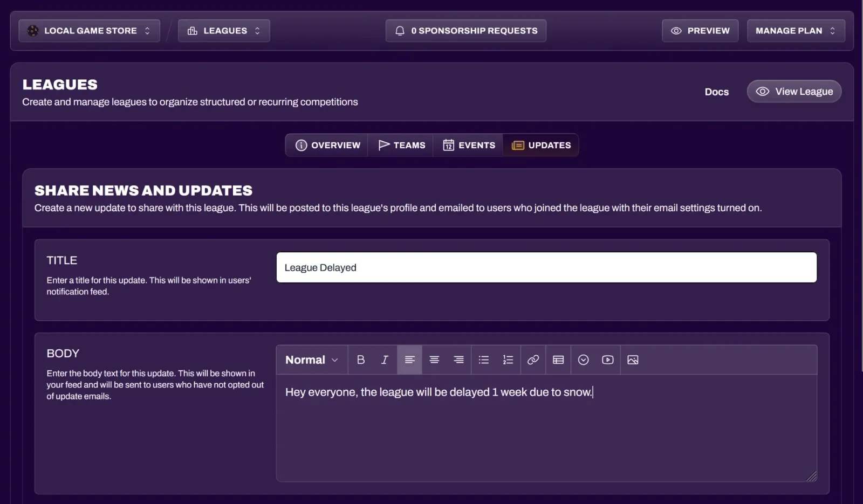Screen dimensions: 863x504
Task: Open the 0 Sponsorship Requests notifications
Action: click(x=466, y=31)
